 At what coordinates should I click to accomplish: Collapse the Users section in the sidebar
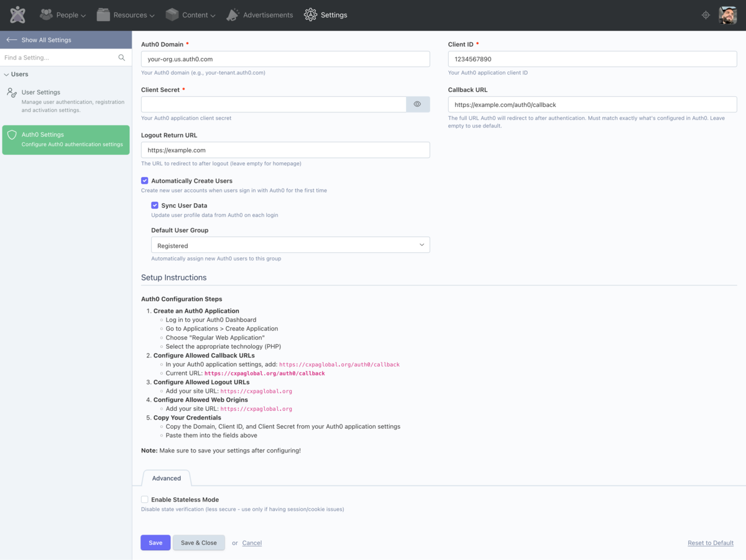tap(16, 74)
